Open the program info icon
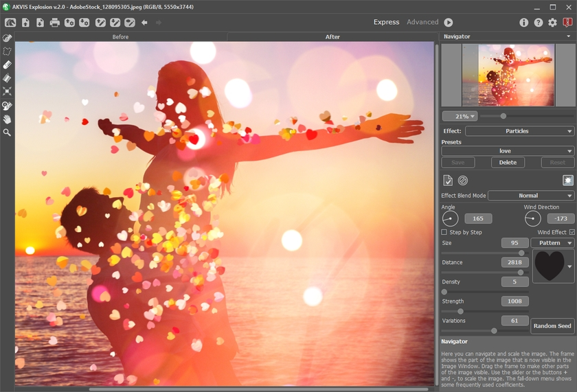 [523, 23]
